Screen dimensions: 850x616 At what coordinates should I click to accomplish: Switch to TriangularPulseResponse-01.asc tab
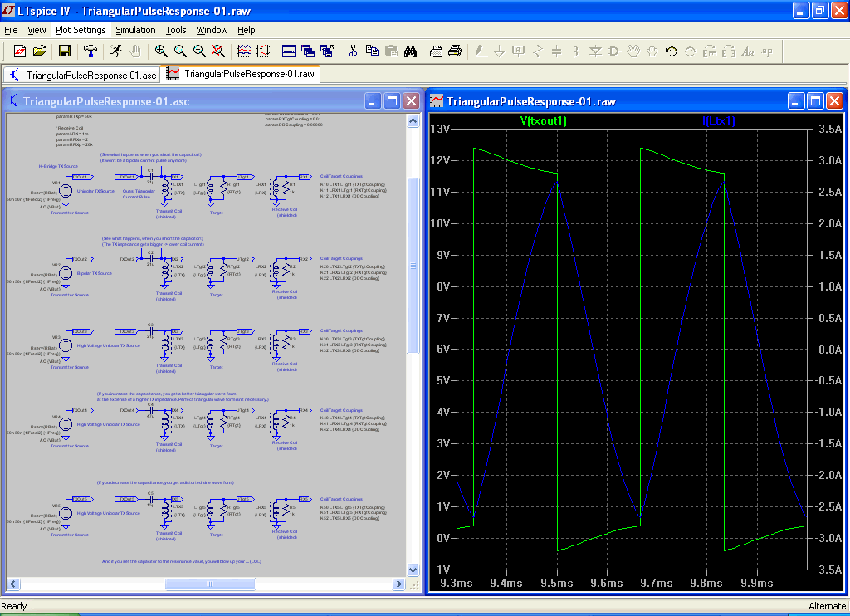pyautogui.click(x=82, y=75)
